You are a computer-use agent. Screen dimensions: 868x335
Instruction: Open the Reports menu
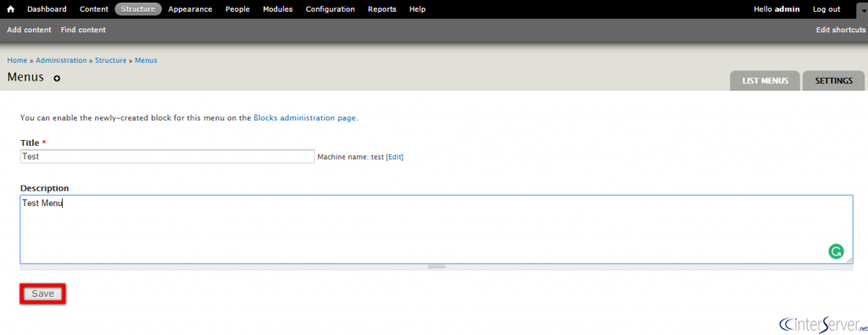(382, 9)
